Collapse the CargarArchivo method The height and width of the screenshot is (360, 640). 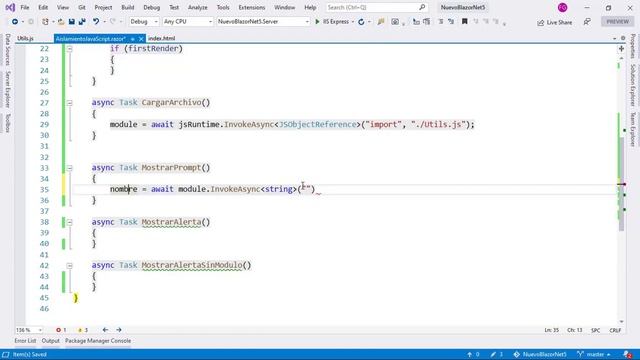click(x=69, y=103)
